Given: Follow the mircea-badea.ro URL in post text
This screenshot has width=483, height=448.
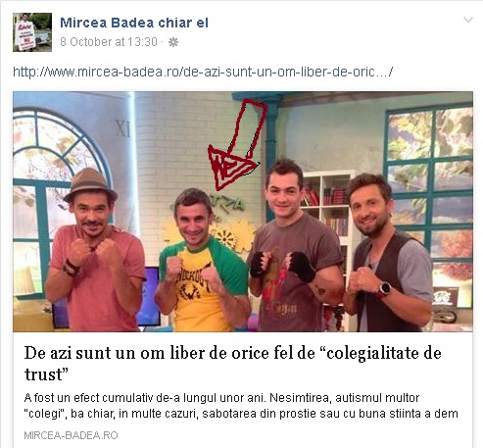Looking at the screenshot, I should coord(203,72).
